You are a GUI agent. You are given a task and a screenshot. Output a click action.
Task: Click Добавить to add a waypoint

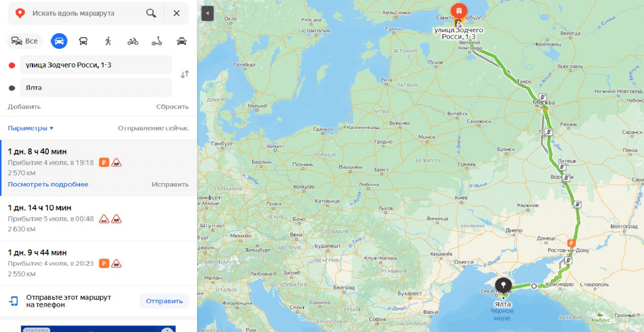point(24,107)
